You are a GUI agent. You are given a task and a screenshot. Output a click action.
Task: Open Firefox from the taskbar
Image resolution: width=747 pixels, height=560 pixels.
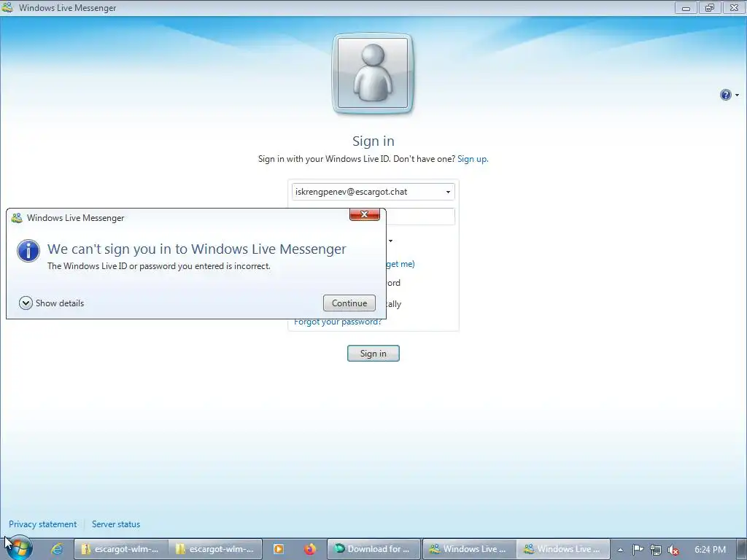point(309,549)
